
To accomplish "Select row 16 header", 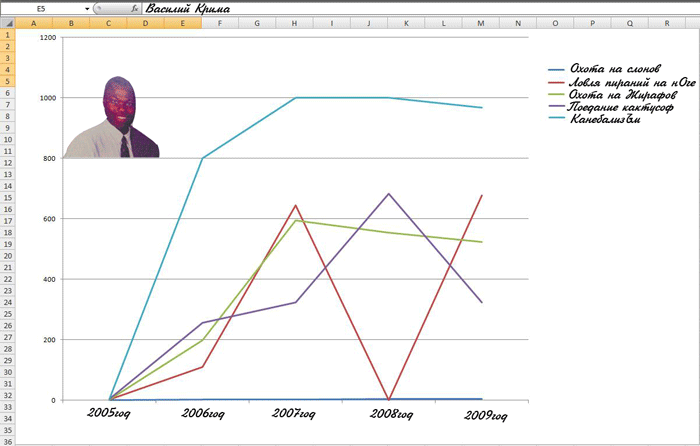I will pos(8,209).
